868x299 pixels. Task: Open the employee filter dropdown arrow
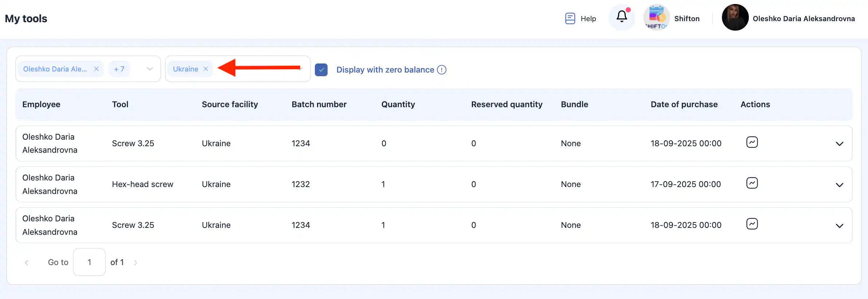click(x=149, y=69)
